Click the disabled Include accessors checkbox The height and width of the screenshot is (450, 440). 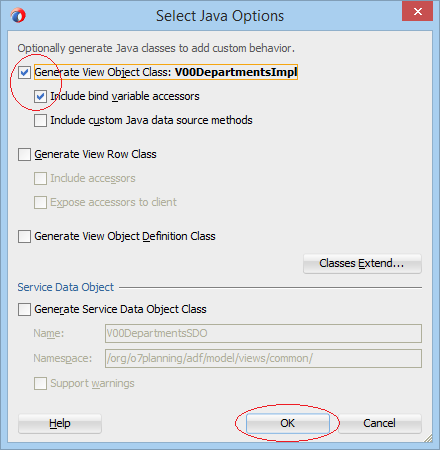pos(40,178)
